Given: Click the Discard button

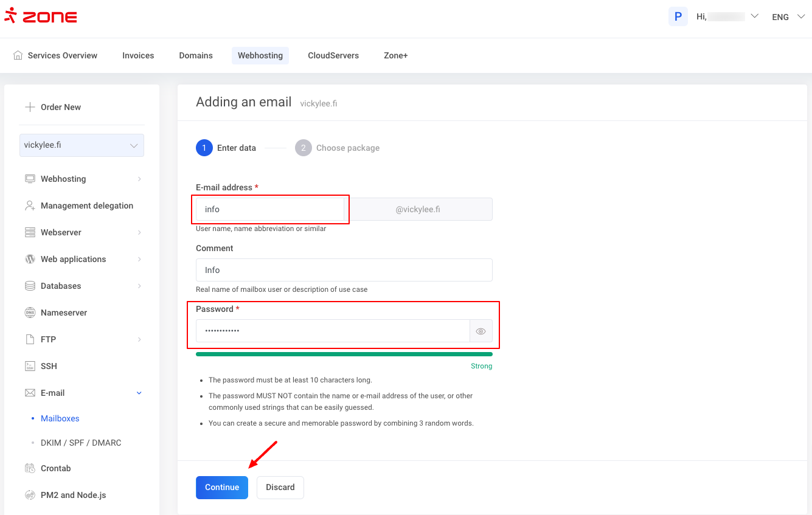Looking at the screenshot, I should click(x=280, y=487).
